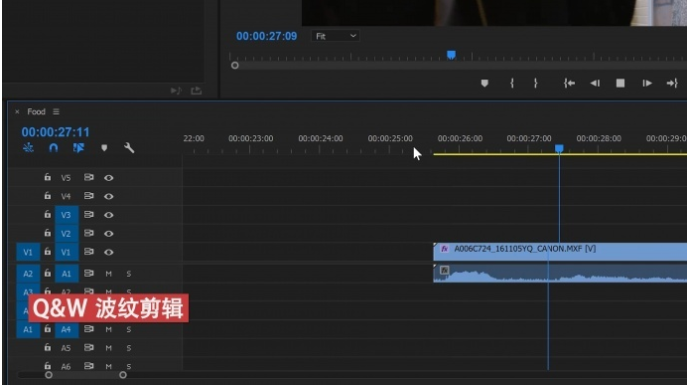Toggle lock on A5 track
This screenshot has width=690, height=386.
click(48, 347)
